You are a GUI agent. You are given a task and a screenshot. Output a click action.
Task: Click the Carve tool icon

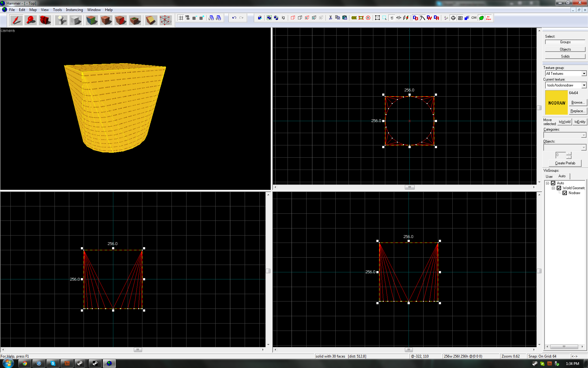pos(260,18)
